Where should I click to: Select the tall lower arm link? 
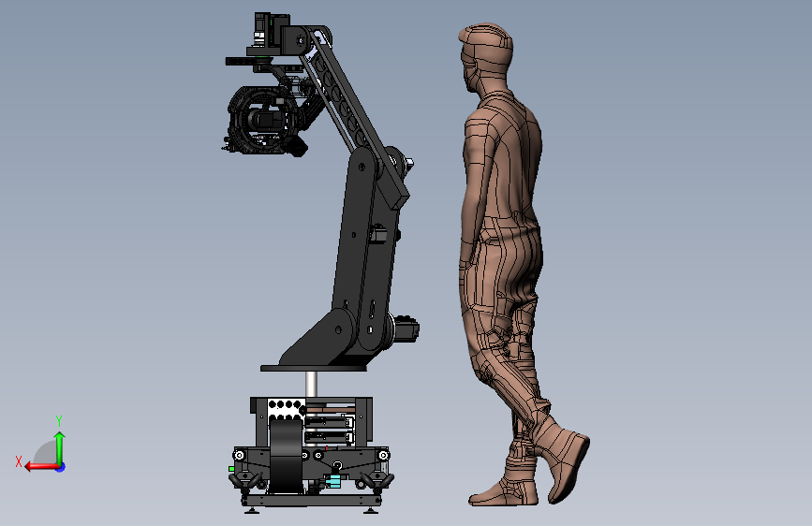tap(365, 249)
